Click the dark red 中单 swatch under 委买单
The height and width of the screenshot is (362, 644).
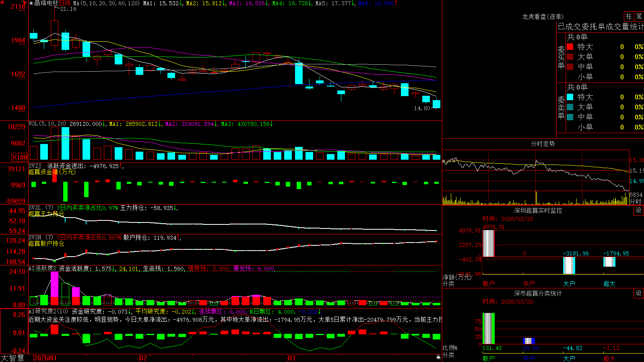[x=570, y=67]
